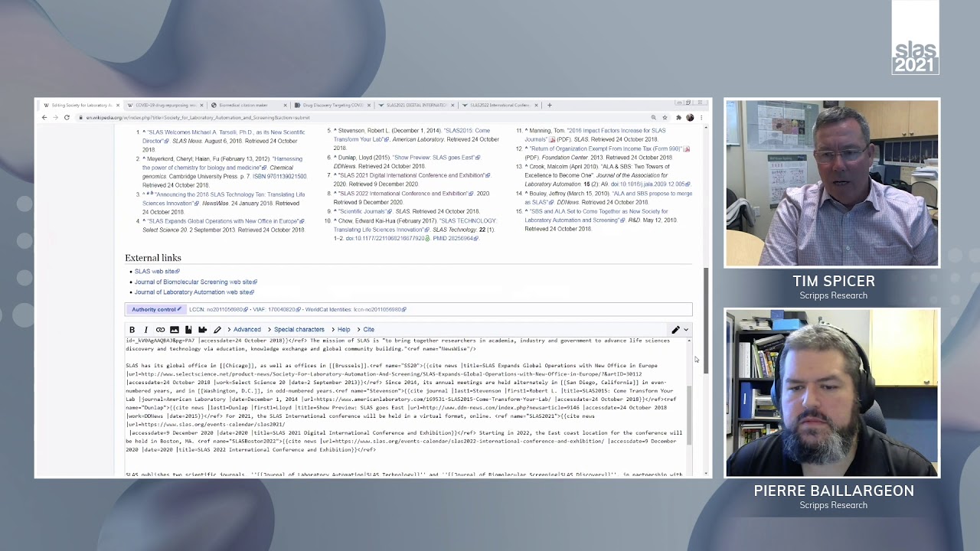Click the zoom magnifier in address bar
The width and height of the screenshot is (980, 551).
pyautogui.click(x=653, y=117)
